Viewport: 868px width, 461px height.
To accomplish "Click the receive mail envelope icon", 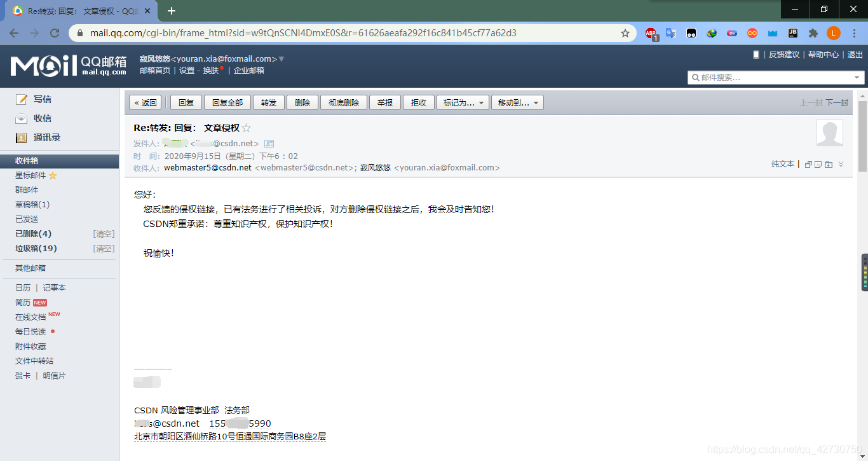I will tap(22, 118).
